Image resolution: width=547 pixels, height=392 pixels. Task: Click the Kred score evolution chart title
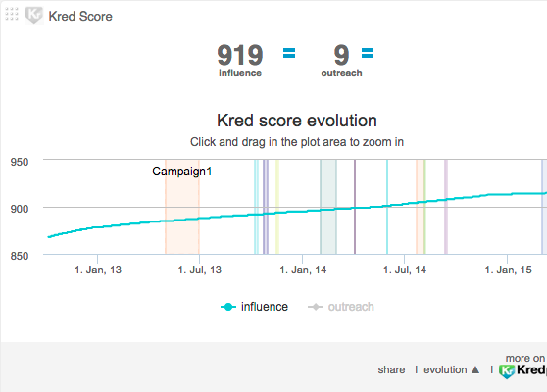[297, 121]
